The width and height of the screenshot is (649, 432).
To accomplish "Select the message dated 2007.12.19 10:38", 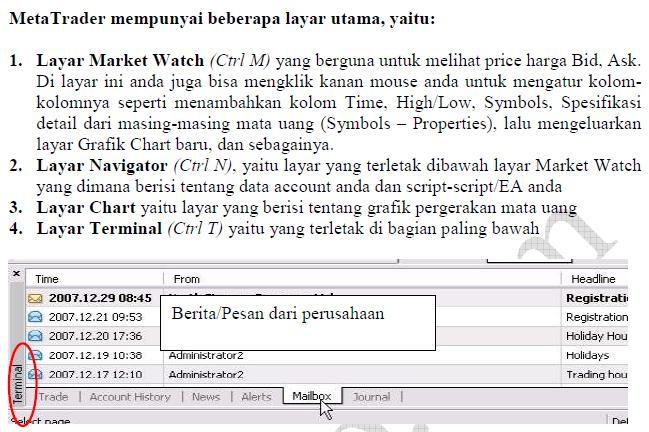I will tap(95, 355).
